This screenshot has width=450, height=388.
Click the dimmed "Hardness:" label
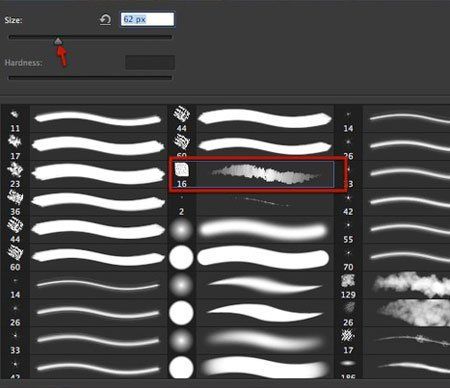pyautogui.click(x=23, y=63)
